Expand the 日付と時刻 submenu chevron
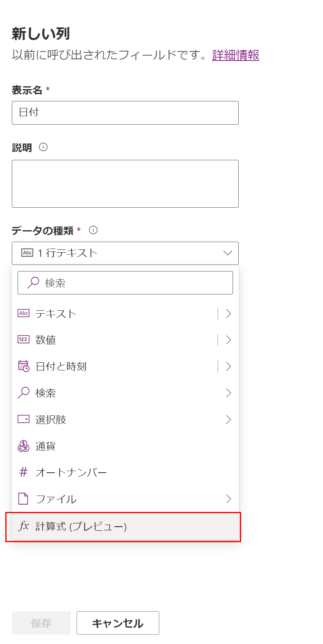The image size is (323, 644). [x=228, y=366]
